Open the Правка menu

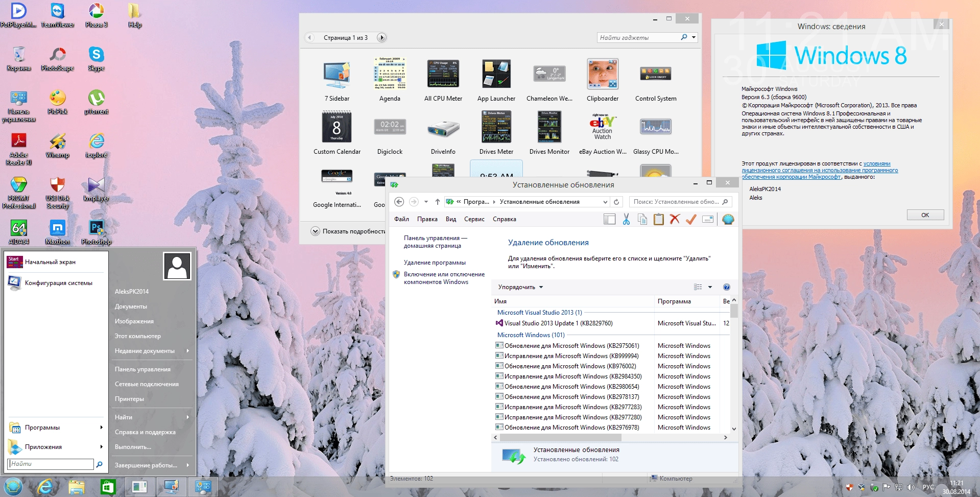coord(427,219)
